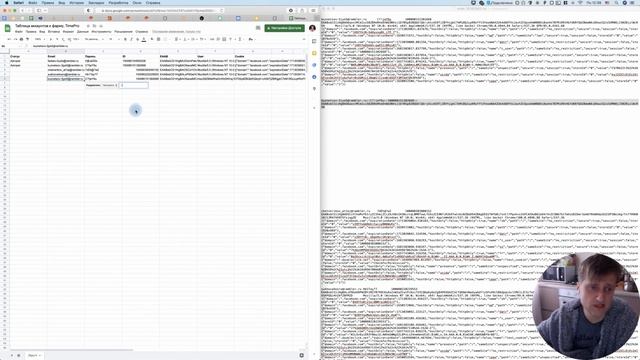The height and width of the screenshot is (360, 640).
Task: Open the Sheets Вставка menu
Action: pyautogui.click(x=53, y=31)
